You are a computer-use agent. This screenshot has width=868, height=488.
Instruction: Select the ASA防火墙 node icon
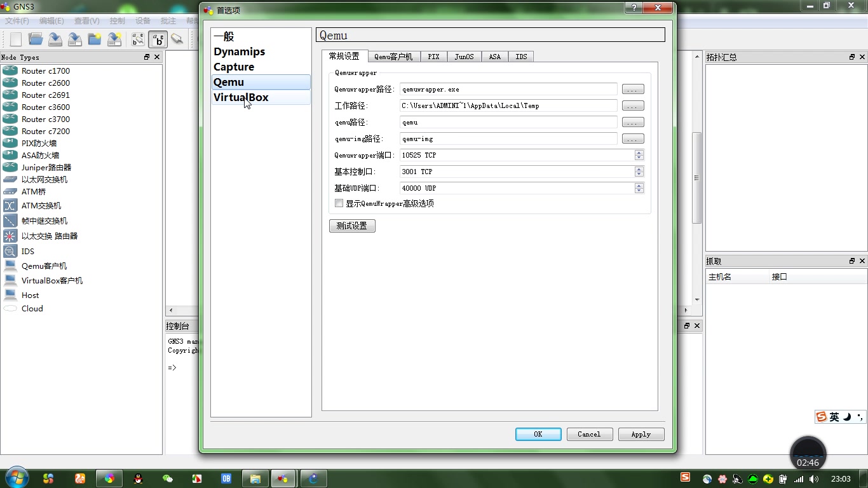(10, 155)
